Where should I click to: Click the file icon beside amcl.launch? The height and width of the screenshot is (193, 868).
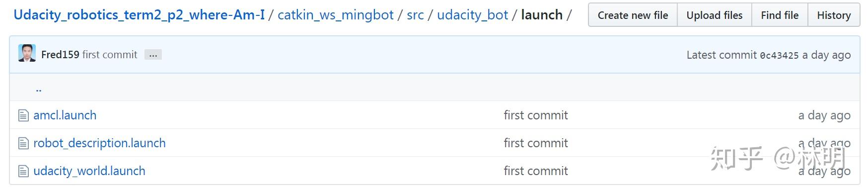tap(23, 116)
